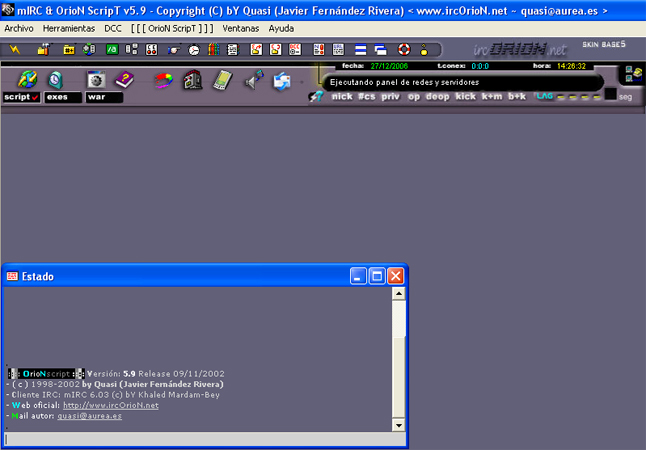Open the options hammer icon
The width and height of the screenshot is (646, 450).
point(43,49)
